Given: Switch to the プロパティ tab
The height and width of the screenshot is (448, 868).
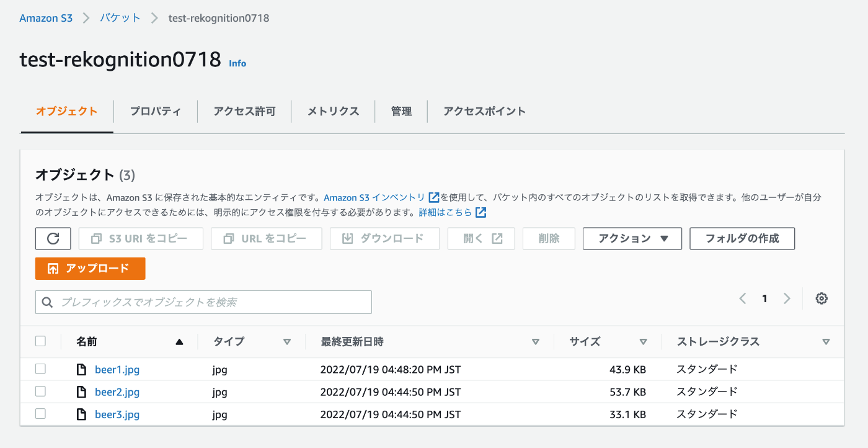Looking at the screenshot, I should 156,112.
